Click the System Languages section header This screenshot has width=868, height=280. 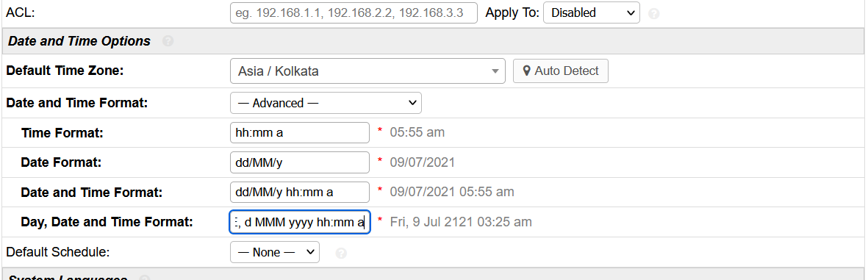coord(434,274)
